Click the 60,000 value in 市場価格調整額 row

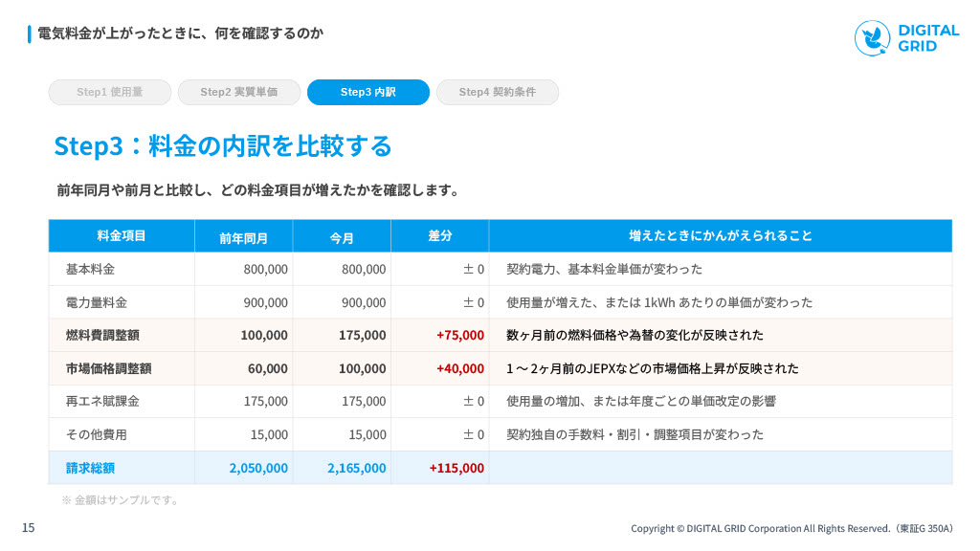coord(268,368)
